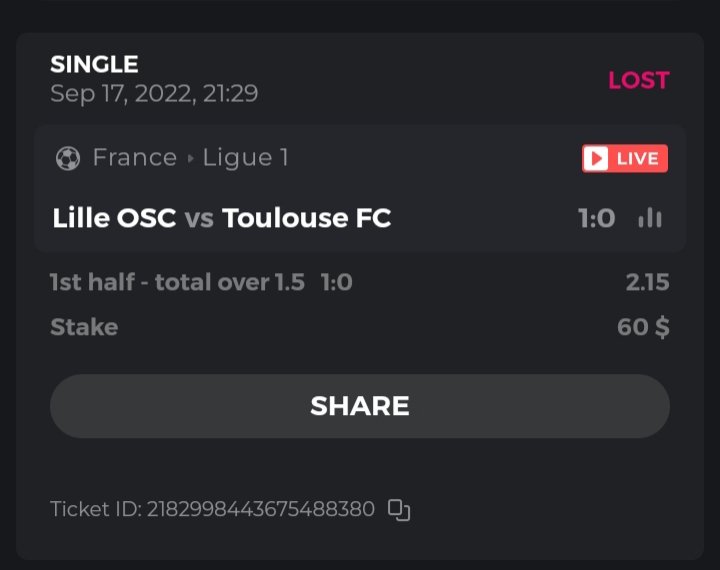Click the 1:0 score beside stats icon
The height and width of the screenshot is (570, 720).
pyautogui.click(x=596, y=218)
